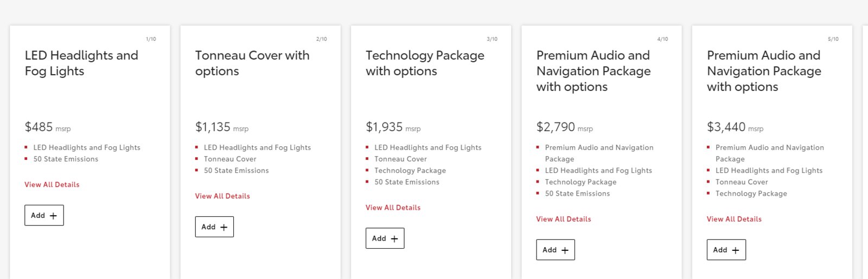Viewport: 868px width, 279px height.
Task: Click plus icon on $1,135 package card
Action: click(x=224, y=228)
